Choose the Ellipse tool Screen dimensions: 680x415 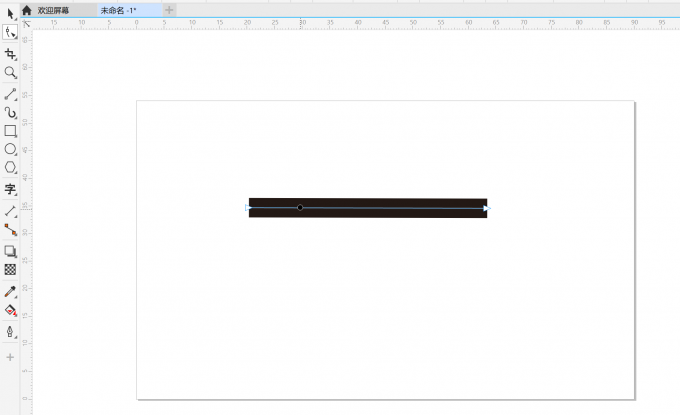coord(10,149)
